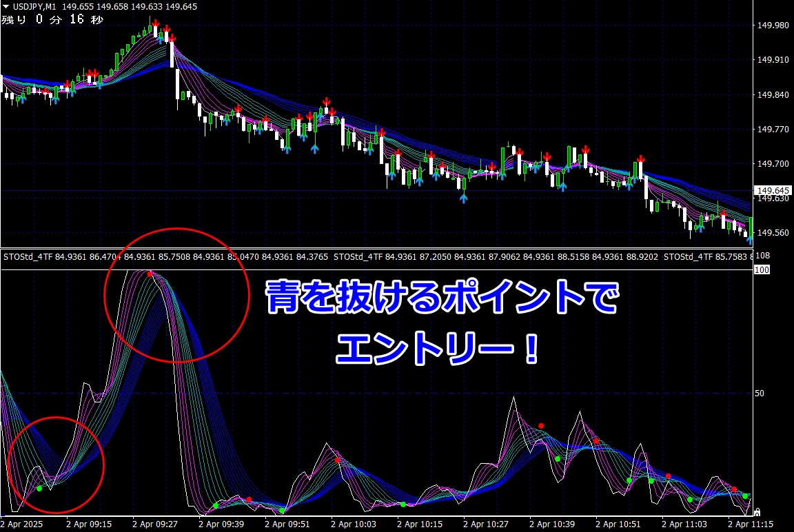Viewport: 794px width, 532px height.
Task: Click the first red down arrow above the highest candle
Action: tap(156, 23)
